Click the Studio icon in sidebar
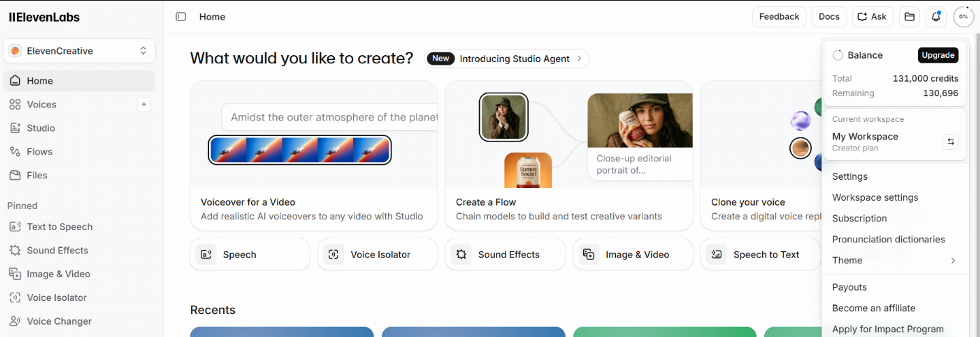980x337 pixels. click(15, 128)
